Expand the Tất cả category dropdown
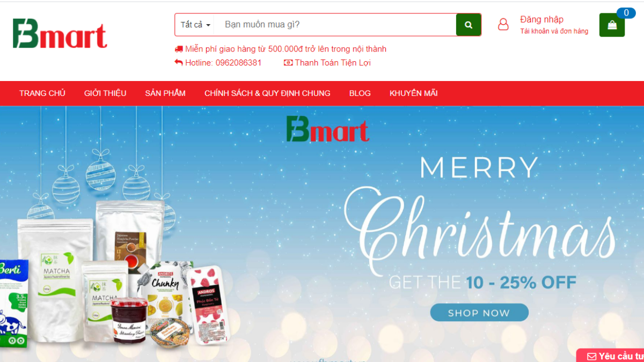Image resolution: width=644 pixels, height=362 pixels. pos(195,25)
